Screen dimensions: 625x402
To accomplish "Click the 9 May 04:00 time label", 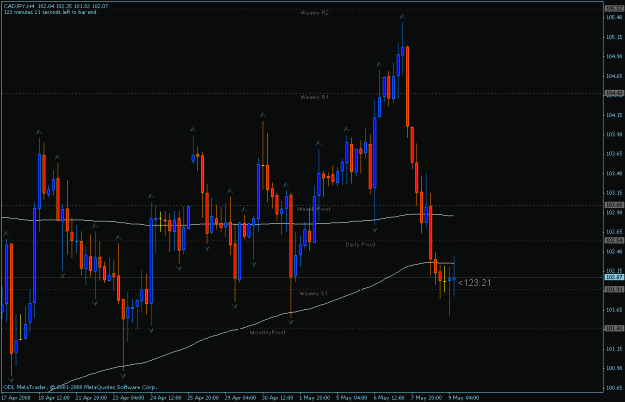I will (x=464, y=398).
